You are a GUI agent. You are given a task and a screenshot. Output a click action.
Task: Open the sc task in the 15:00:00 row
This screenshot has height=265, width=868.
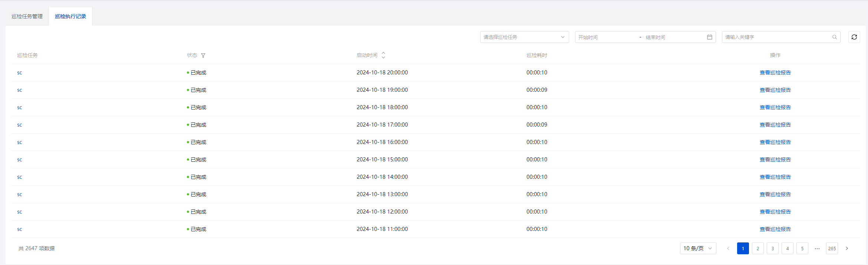20,160
